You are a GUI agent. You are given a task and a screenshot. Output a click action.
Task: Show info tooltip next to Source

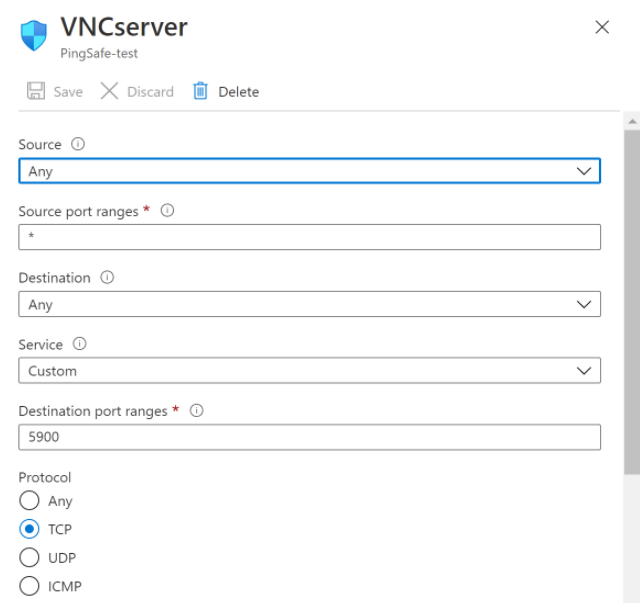click(78, 144)
